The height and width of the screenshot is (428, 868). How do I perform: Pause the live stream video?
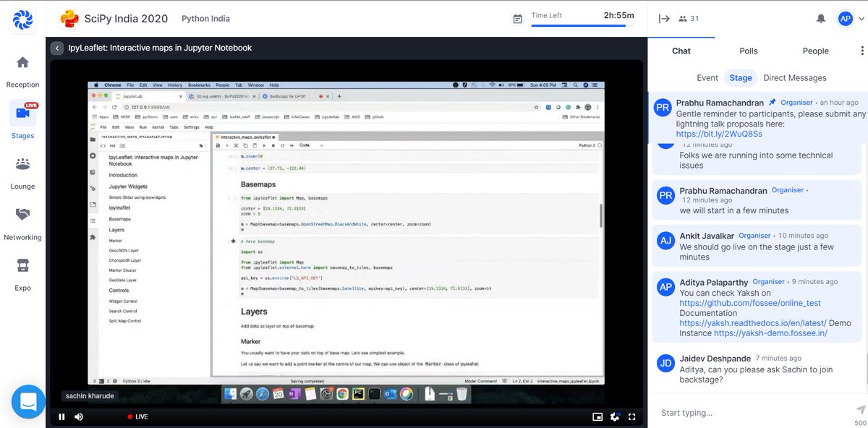click(61, 416)
